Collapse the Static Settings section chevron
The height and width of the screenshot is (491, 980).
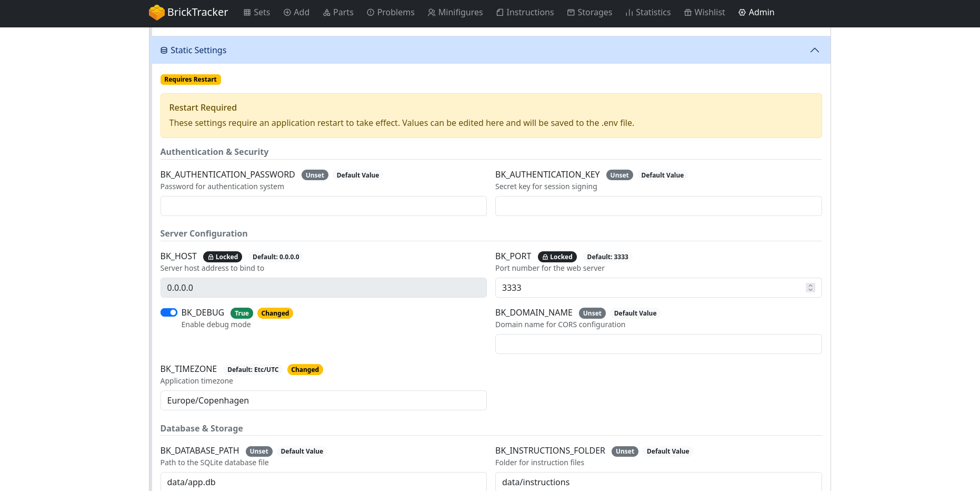click(814, 51)
